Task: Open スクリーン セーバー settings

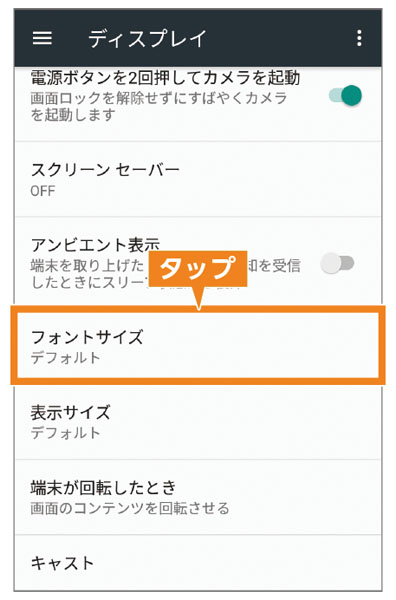Action: [198, 179]
